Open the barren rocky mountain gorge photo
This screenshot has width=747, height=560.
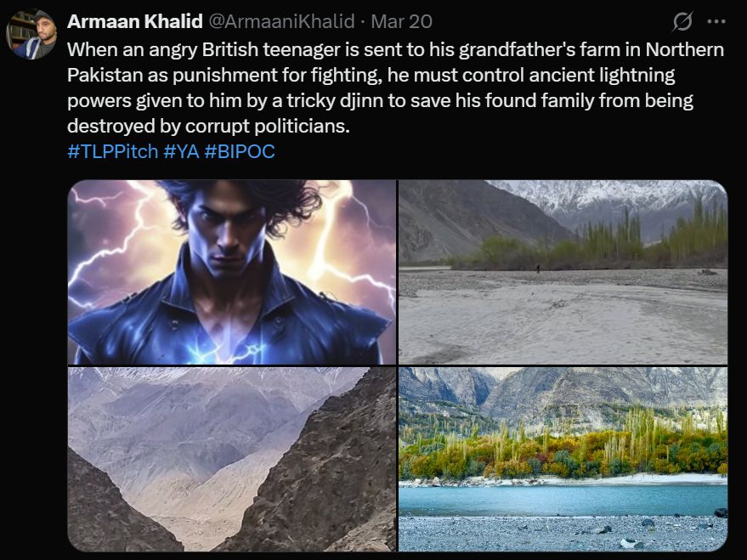pos(231,459)
